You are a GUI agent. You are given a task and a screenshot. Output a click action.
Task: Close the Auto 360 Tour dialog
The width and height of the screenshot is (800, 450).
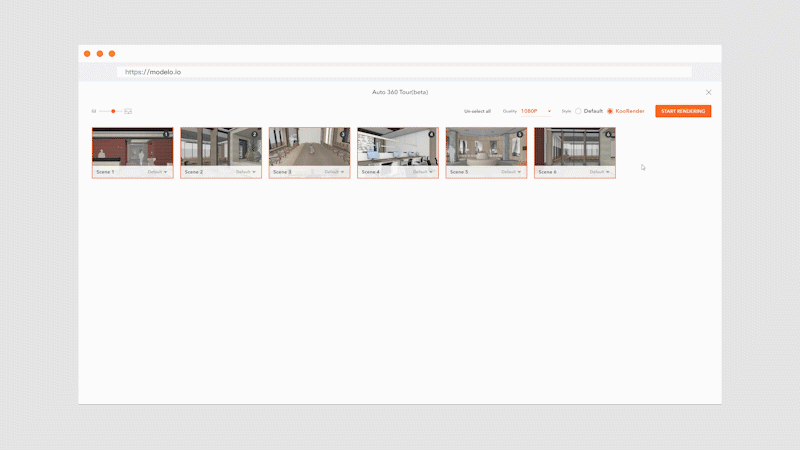coord(708,92)
